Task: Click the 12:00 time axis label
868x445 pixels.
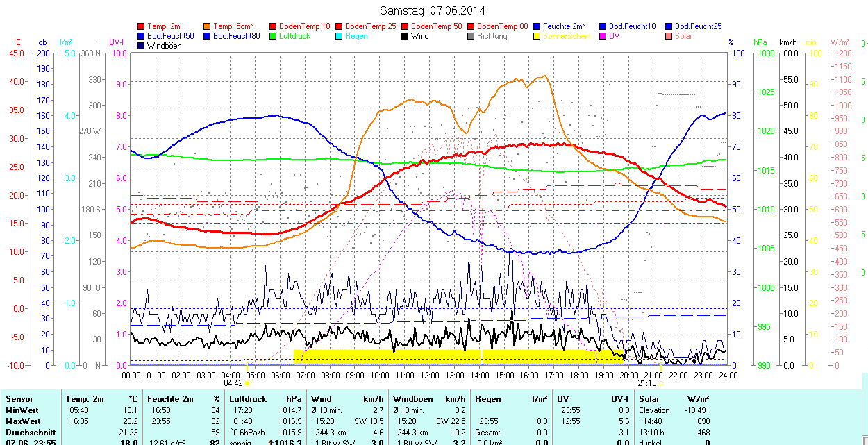Action: click(x=429, y=375)
